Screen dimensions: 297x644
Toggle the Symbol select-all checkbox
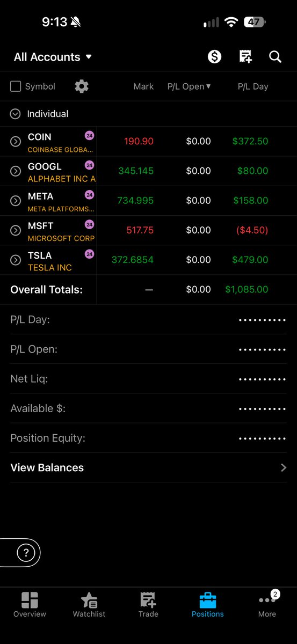coord(16,86)
